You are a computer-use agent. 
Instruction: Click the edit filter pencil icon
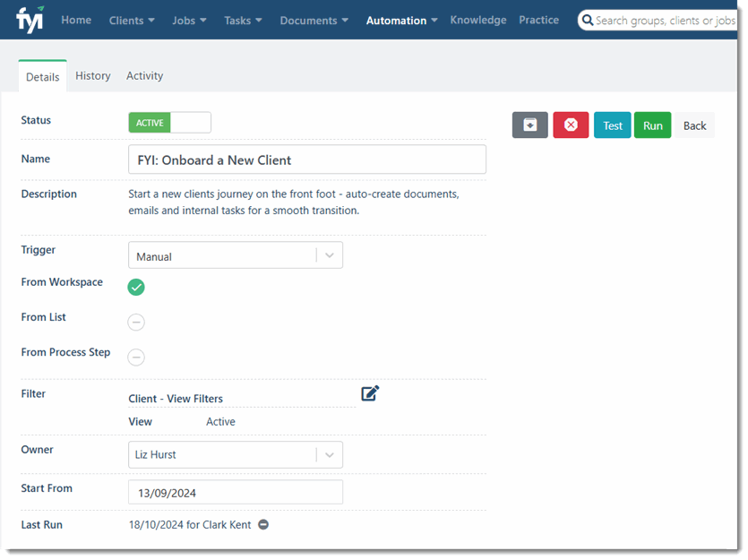[370, 393]
